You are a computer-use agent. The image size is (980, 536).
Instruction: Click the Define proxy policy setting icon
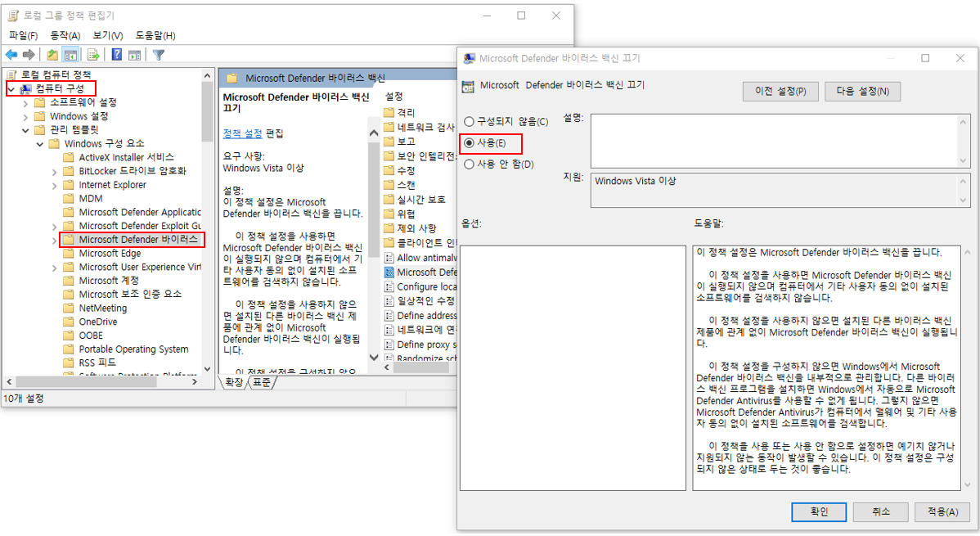[x=389, y=345]
